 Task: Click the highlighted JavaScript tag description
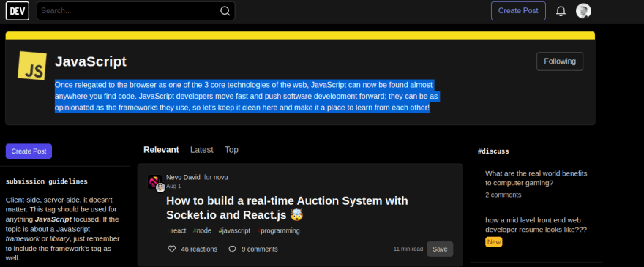pos(247,97)
